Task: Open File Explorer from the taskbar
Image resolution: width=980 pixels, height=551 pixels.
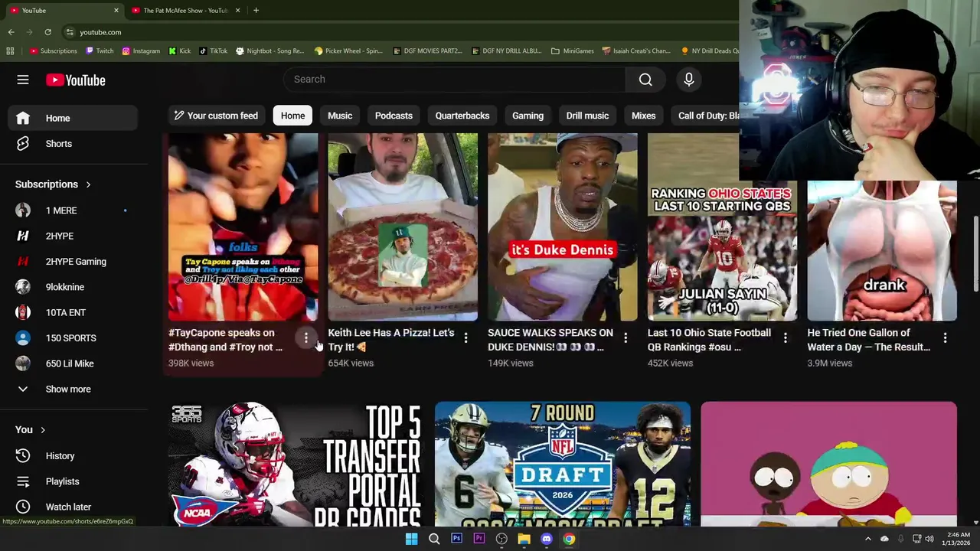Action: tap(524, 539)
